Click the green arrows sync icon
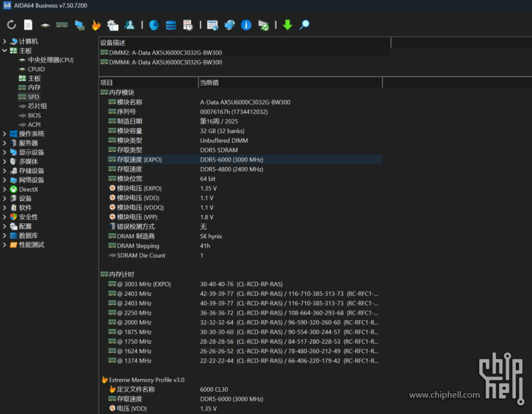The width and height of the screenshot is (532, 414). (264, 25)
